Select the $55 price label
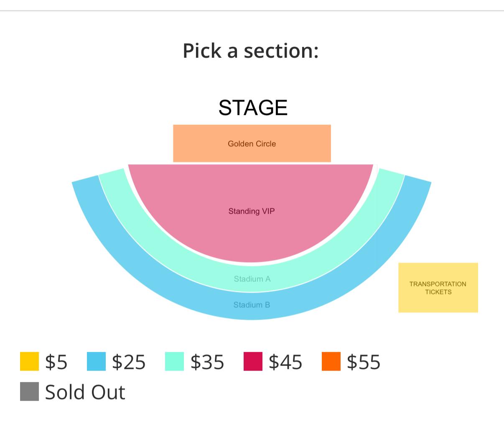504x424 pixels. point(364,362)
